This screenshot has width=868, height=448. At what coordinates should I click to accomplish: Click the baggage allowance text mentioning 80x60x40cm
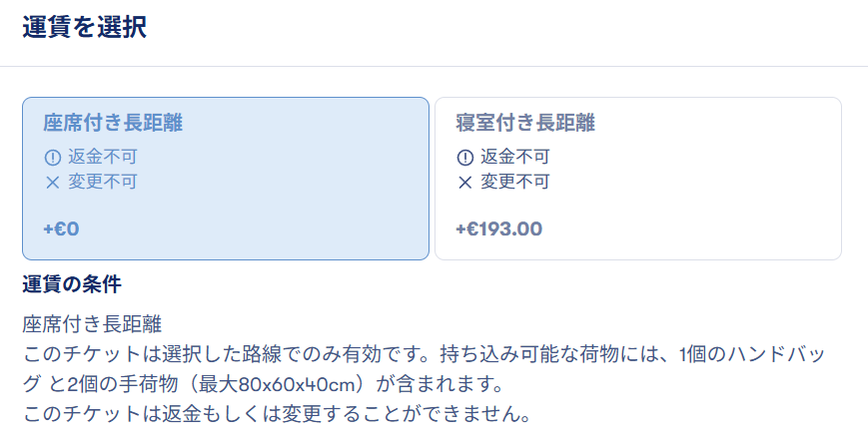point(300,384)
